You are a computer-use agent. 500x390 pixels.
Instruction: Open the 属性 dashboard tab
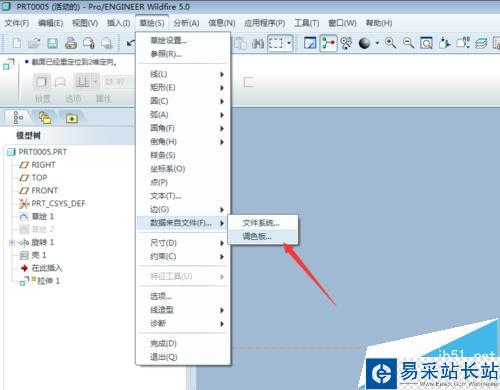(x=104, y=99)
